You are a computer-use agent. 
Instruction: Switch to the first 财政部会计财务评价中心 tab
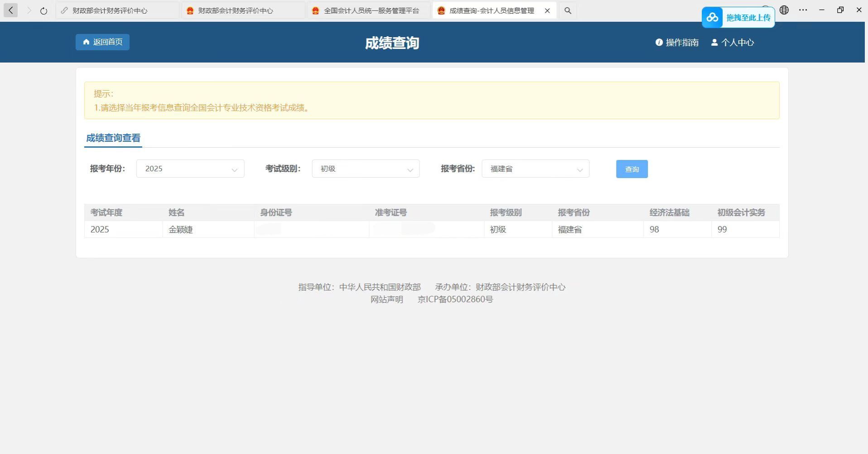(110, 10)
